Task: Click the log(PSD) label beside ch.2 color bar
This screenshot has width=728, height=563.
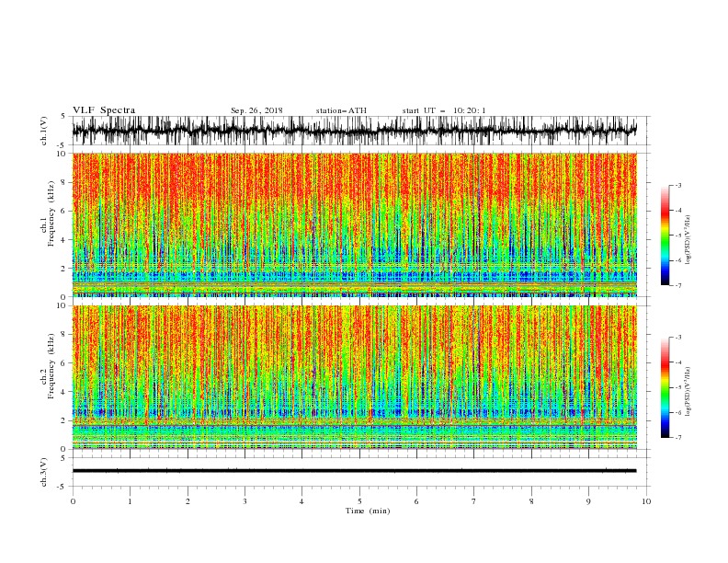Action: click(688, 391)
